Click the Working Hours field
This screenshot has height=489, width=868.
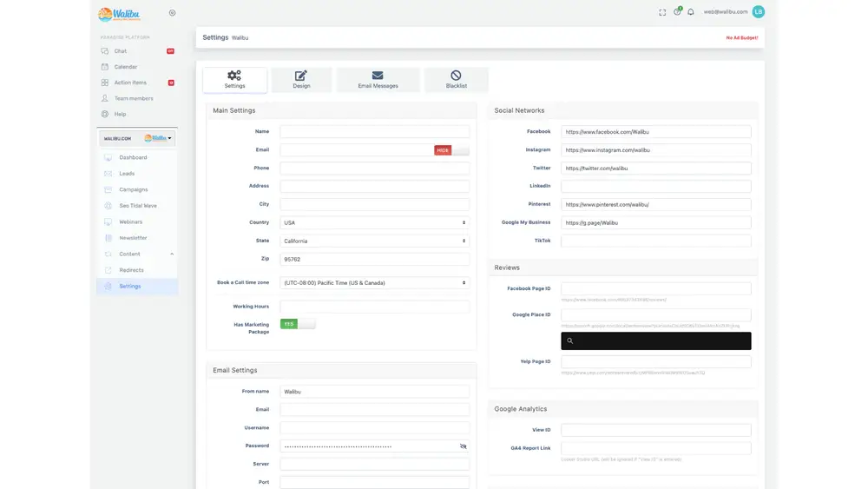[374, 307]
